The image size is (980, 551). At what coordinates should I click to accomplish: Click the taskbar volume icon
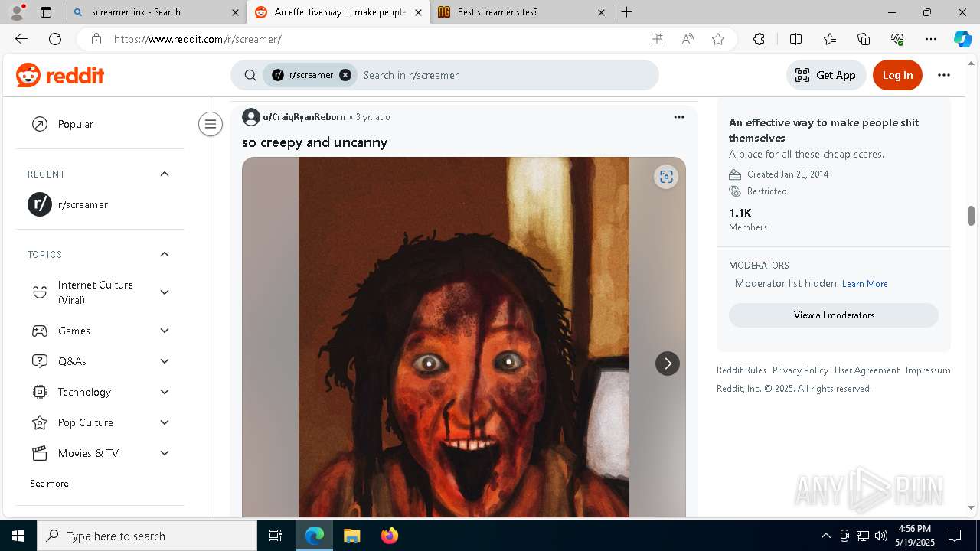click(881, 536)
